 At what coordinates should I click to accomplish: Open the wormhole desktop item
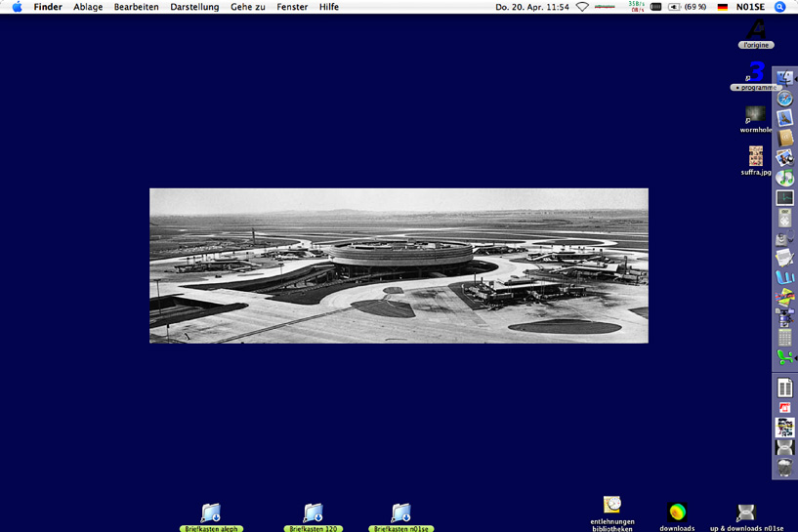(755, 115)
